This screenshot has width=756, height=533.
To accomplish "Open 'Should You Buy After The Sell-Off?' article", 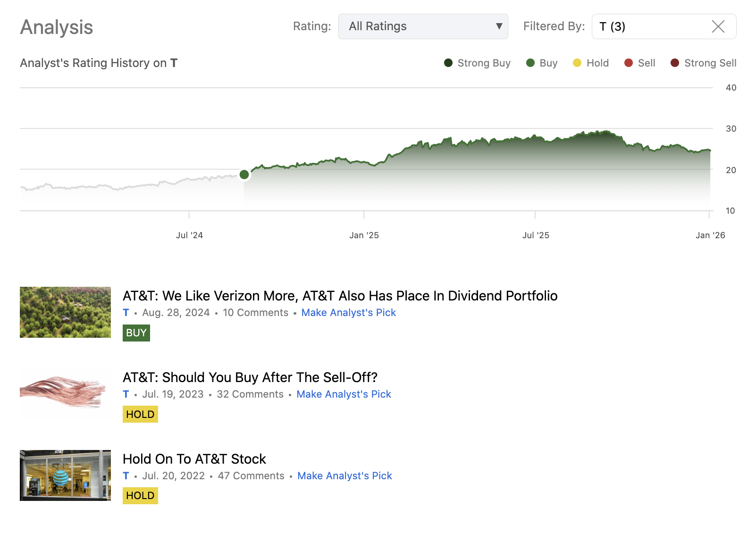I will [x=250, y=377].
